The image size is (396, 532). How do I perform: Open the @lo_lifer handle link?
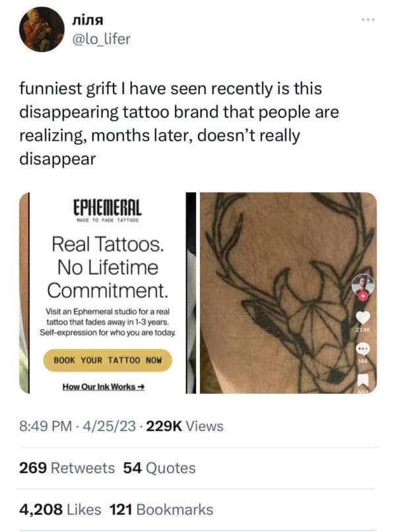pos(103,39)
